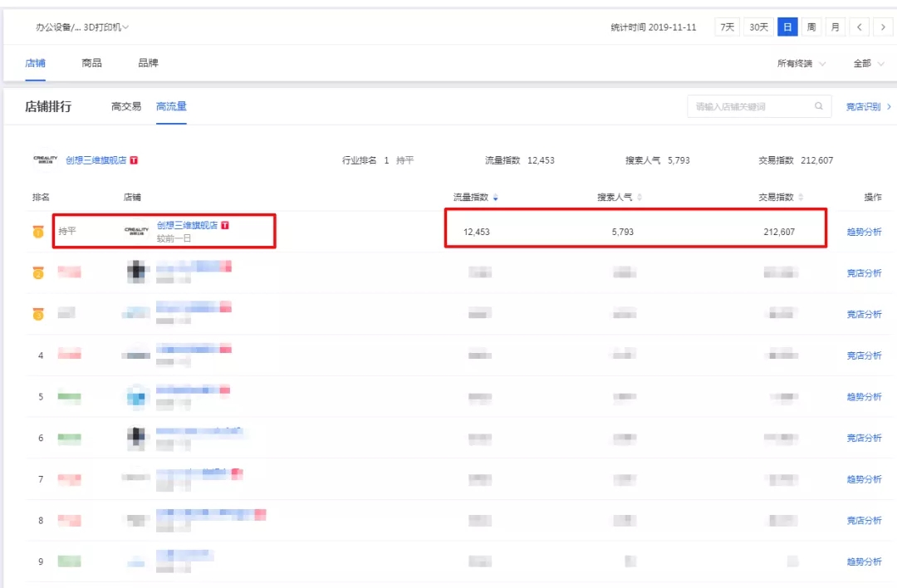Screen dimensions: 897x588
Task: Click the 店铺排行 heading
Action: coord(49,106)
